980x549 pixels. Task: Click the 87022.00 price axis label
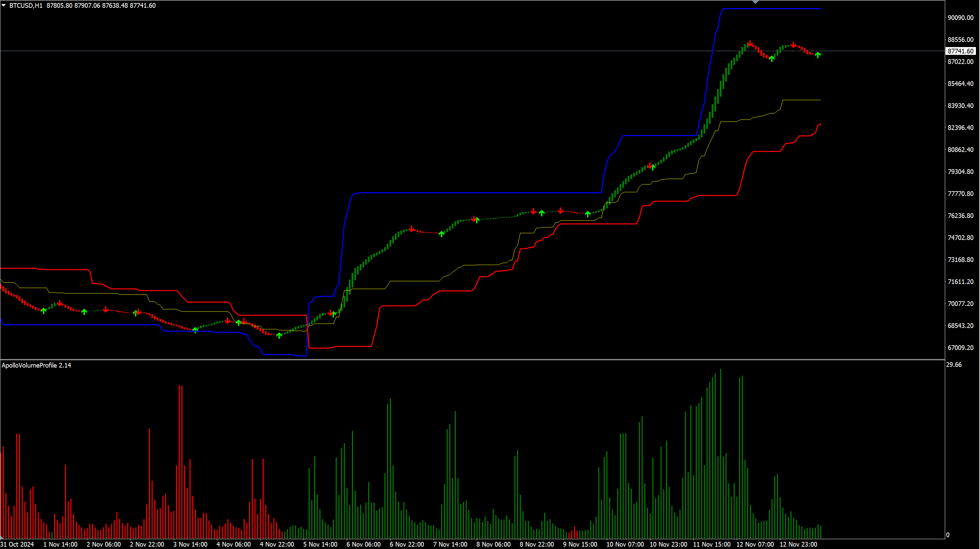960,62
